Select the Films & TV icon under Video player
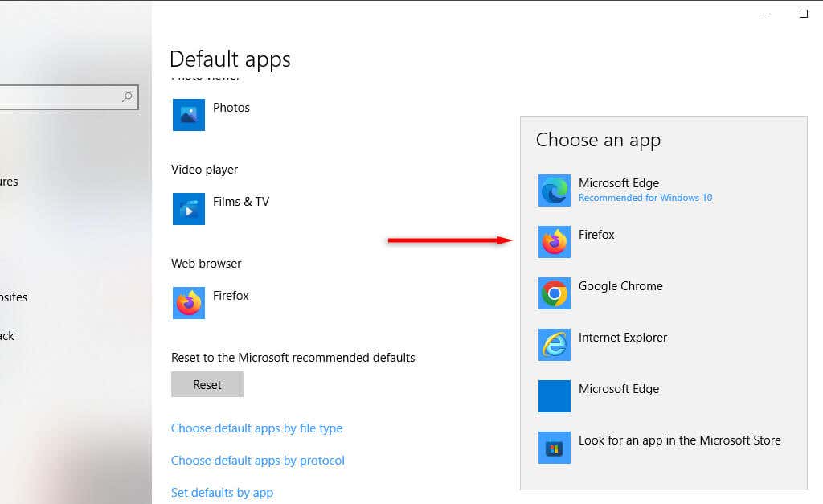Image resolution: width=823 pixels, height=504 pixels. [189, 208]
